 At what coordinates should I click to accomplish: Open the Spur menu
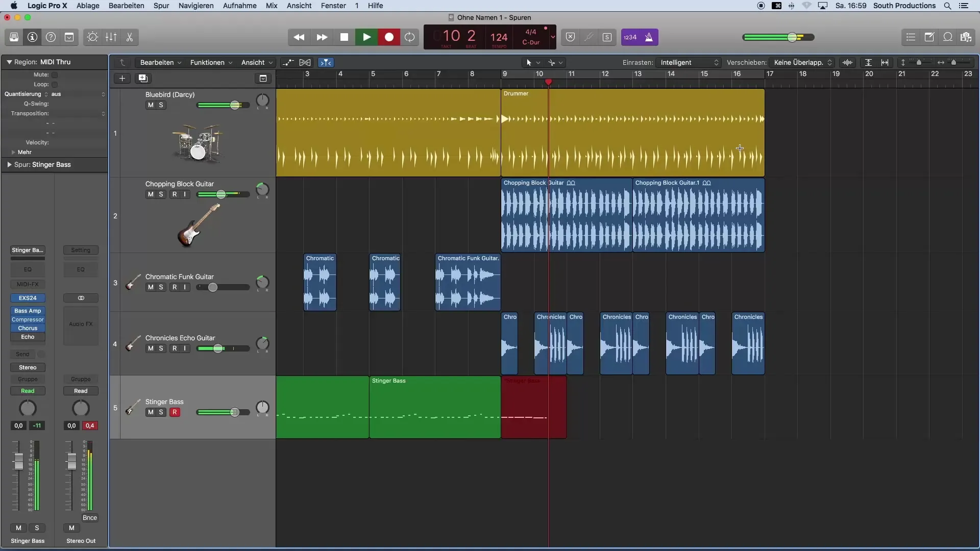(161, 6)
